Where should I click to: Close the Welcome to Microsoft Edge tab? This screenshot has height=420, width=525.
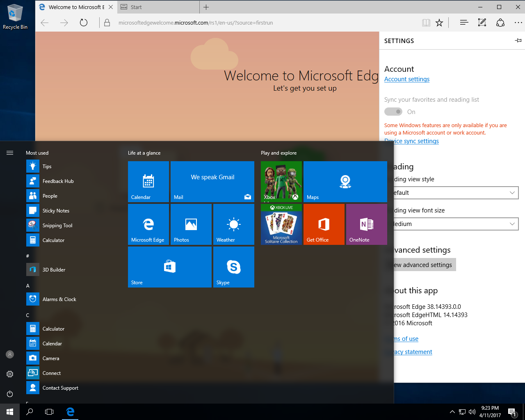point(111,7)
